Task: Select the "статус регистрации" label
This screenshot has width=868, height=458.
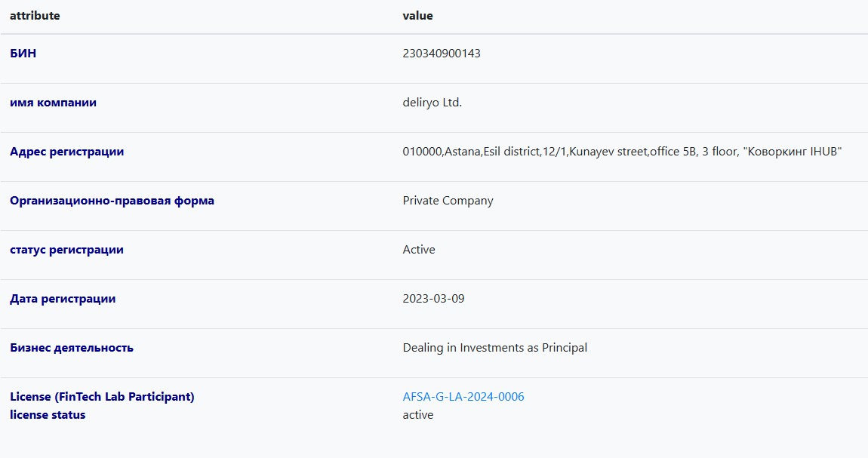Action: pyautogui.click(x=66, y=250)
